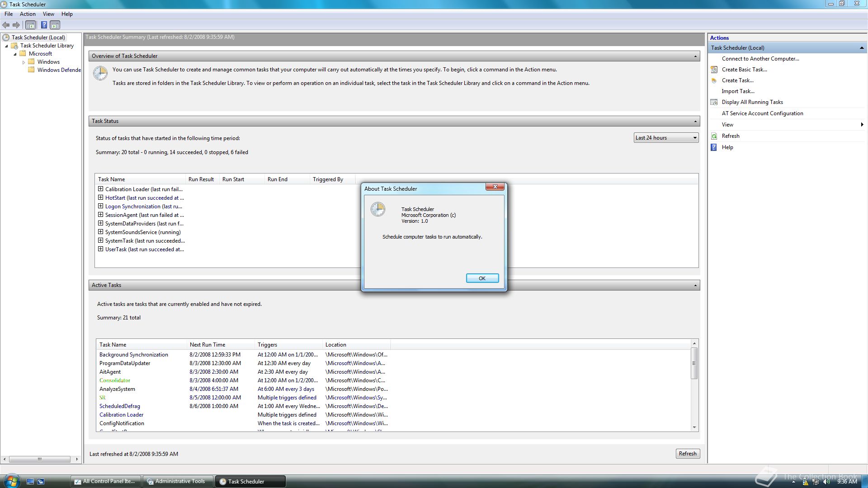Click the blue Help toolbar icon
Viewport: 868px width, 488px height.
click(44, 25)
